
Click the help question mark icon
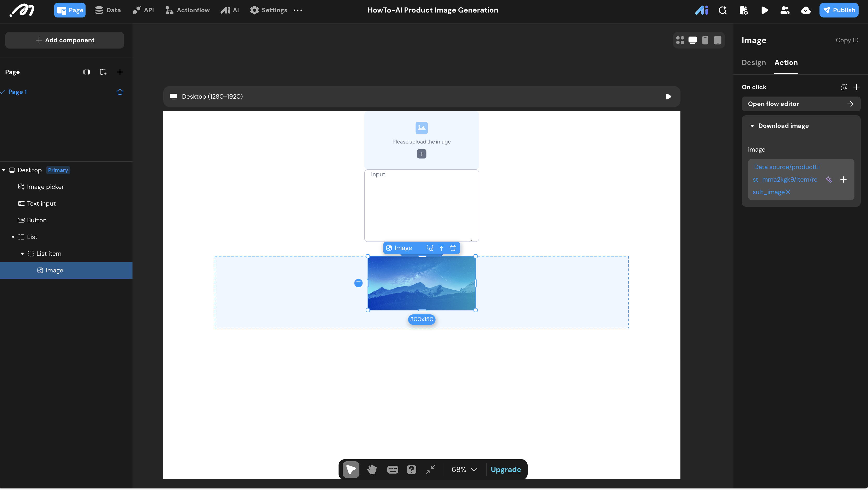point(411,469)
